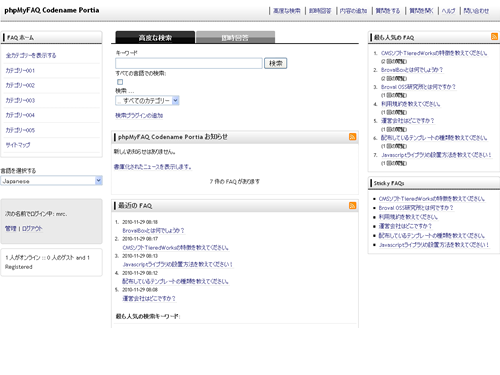Open RSS feed icon in 最近の FAQ header
This screenshot has width=500, height=375.
pos(352,205)
